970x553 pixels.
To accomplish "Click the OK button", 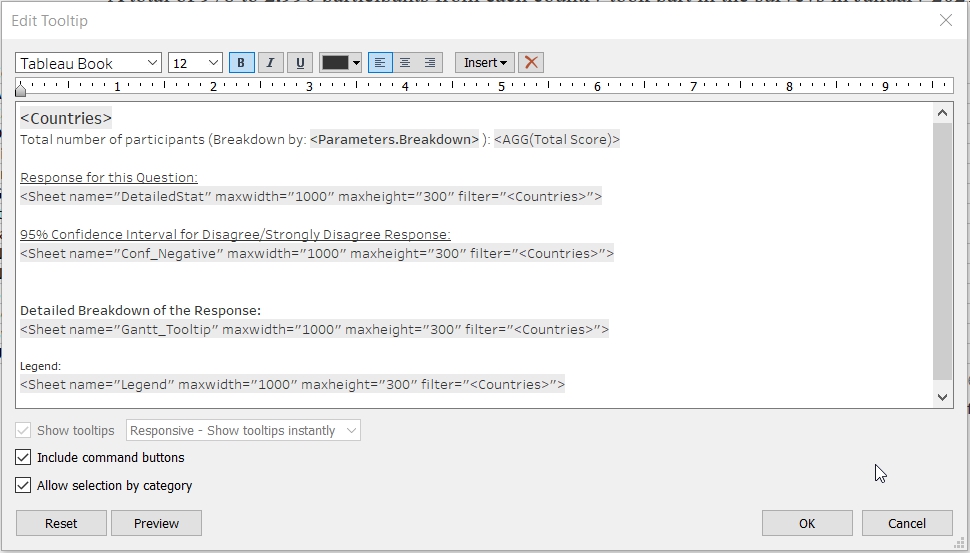I will click(807, 523).
